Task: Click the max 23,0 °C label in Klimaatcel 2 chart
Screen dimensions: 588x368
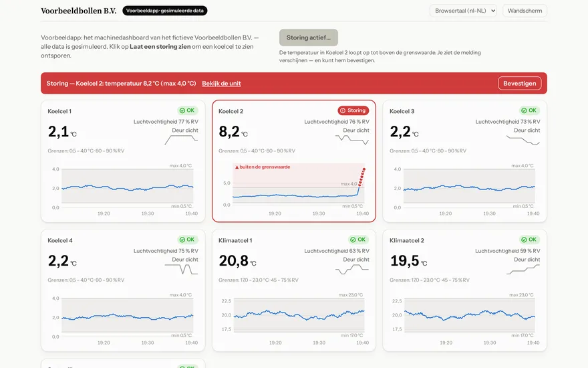Action: pyautogui.click(x=521, y=295)
